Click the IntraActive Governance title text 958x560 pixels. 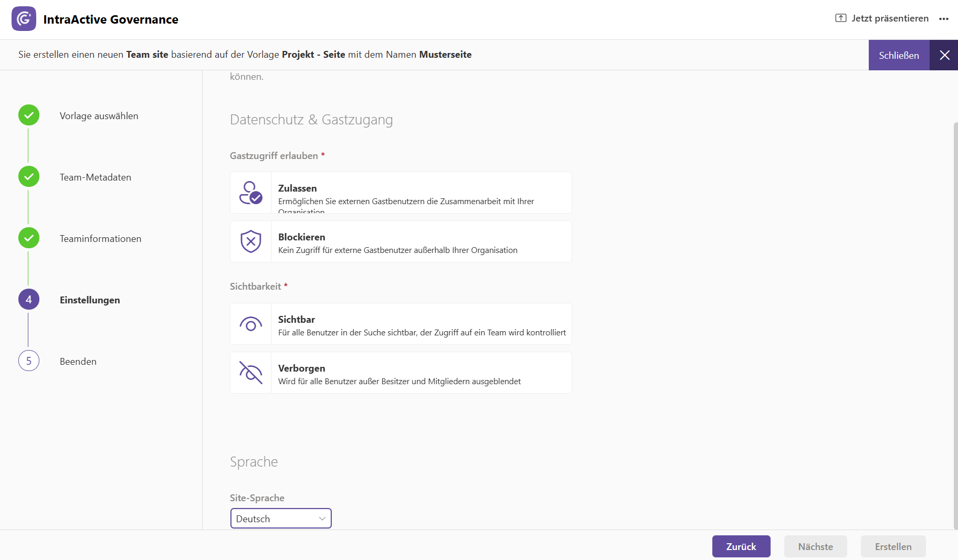[111, 19]
